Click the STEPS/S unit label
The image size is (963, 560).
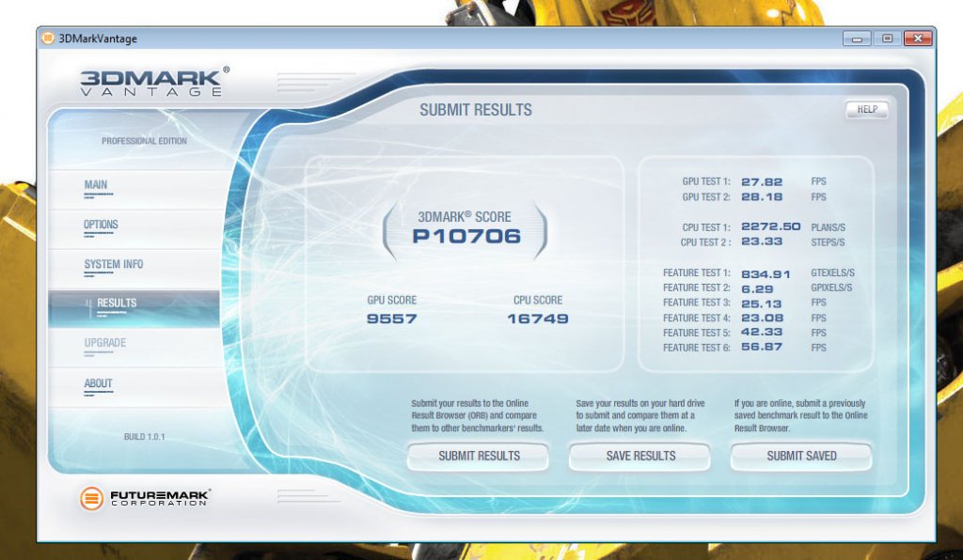pos(828,242)
